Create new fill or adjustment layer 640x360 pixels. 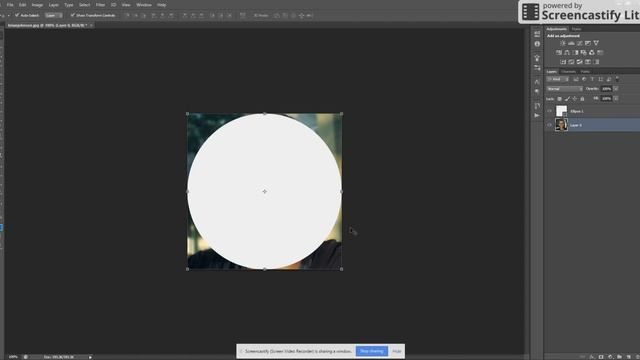pyautogui.click(x=610, y=357)
